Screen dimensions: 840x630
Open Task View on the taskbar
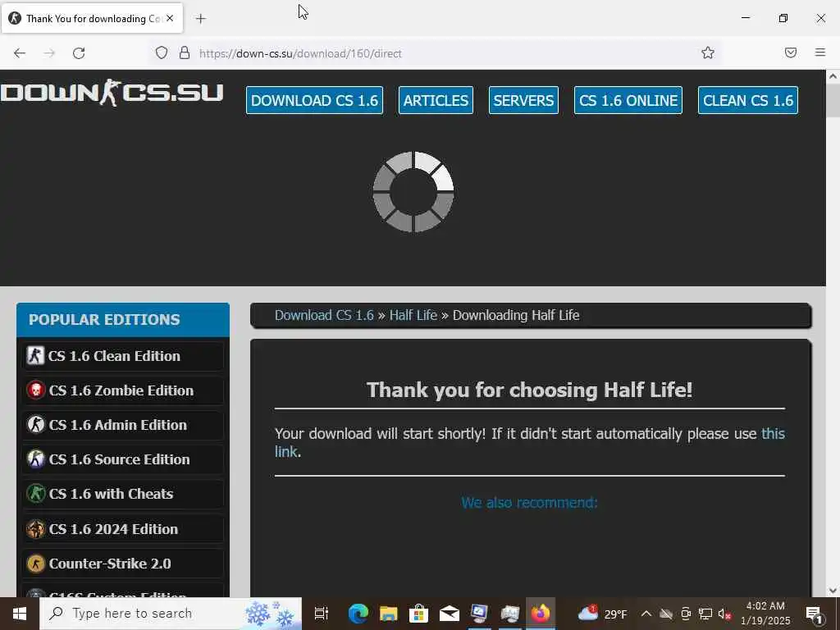point(322,614)
